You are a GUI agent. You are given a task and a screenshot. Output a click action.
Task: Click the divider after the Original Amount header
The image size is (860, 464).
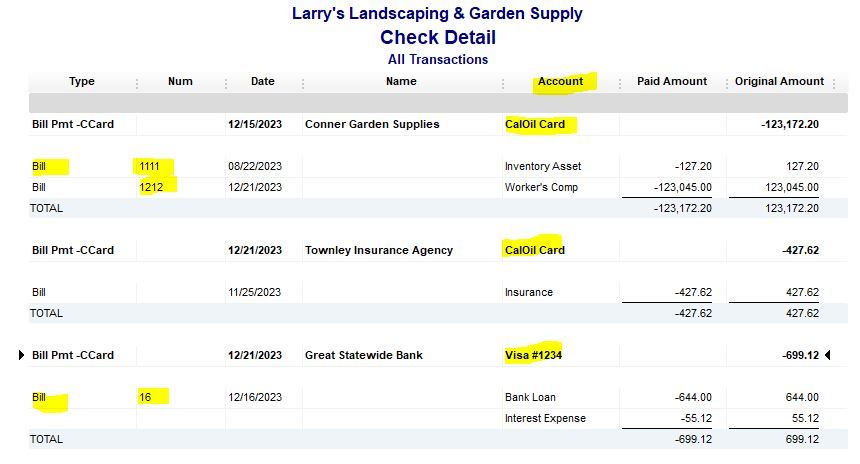pos(833,83)
